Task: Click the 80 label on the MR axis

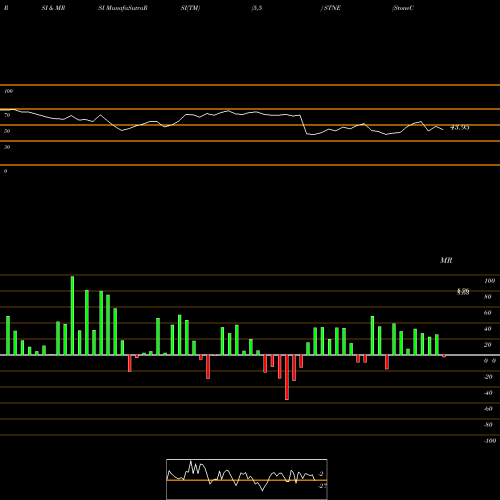Action: coord(488,297)
